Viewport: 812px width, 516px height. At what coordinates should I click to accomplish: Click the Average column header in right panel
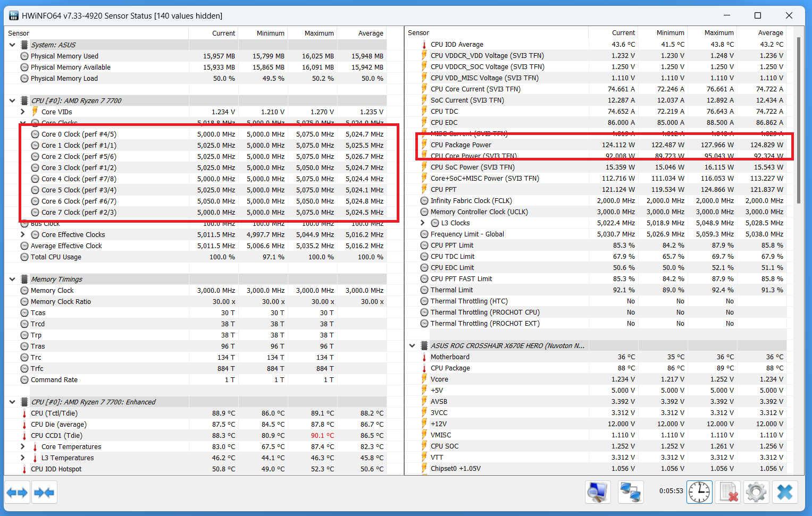click(770, 33)
